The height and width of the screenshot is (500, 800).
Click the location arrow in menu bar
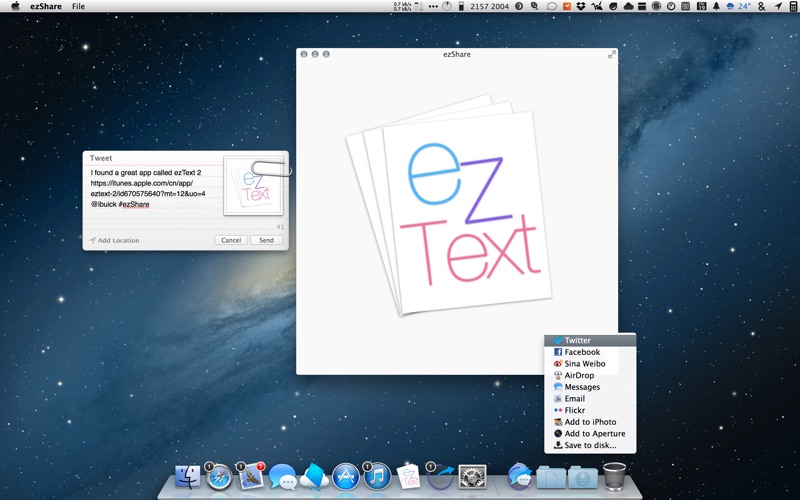[778, 6]
